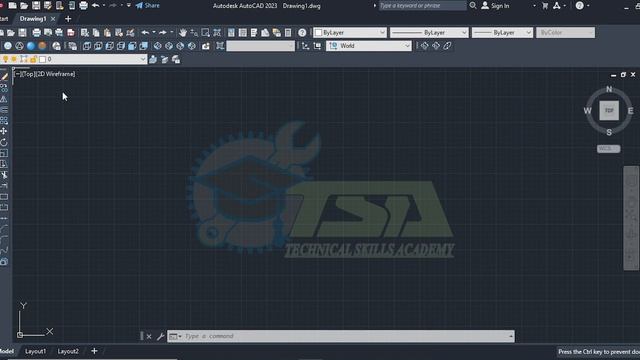The width and height of the screenshot is (640, 360).
Task: Open the World UCS dropdown
Action: (x=369, y=46)
